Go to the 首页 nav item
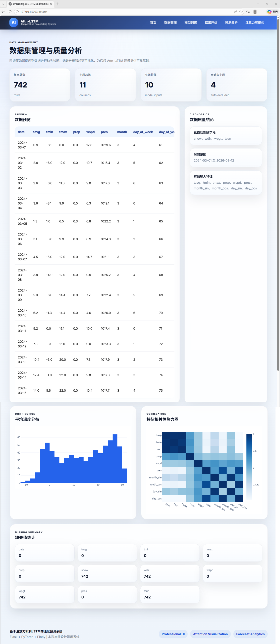280x644 pixels. tap(153, 23)
